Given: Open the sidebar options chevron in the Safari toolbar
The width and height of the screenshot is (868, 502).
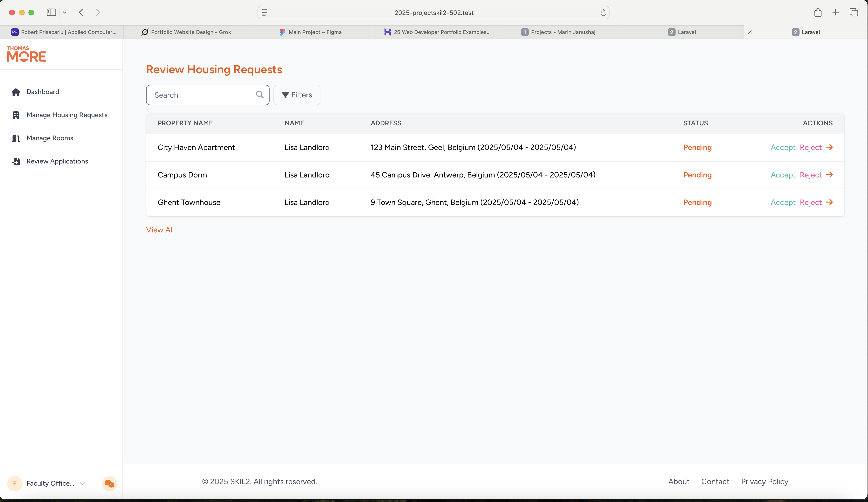Looking at the screenshot, I should click(64, 12).
